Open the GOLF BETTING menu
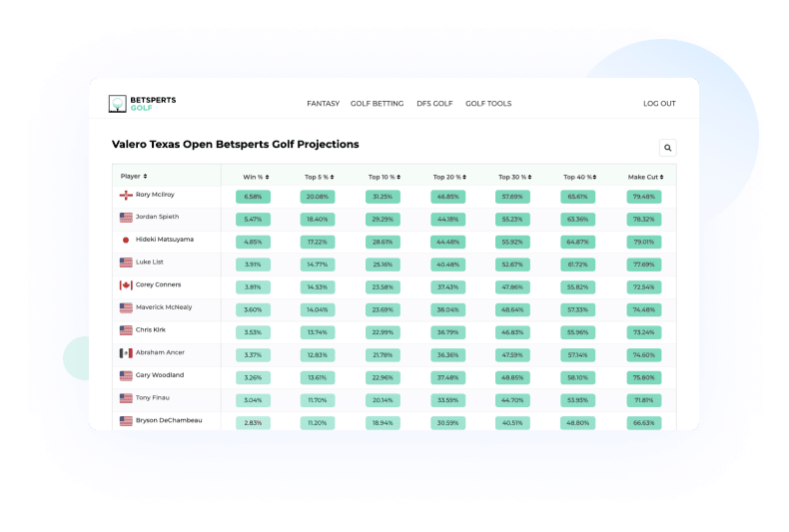Screen dimensions: 789x532 click(x=377, y=104)
